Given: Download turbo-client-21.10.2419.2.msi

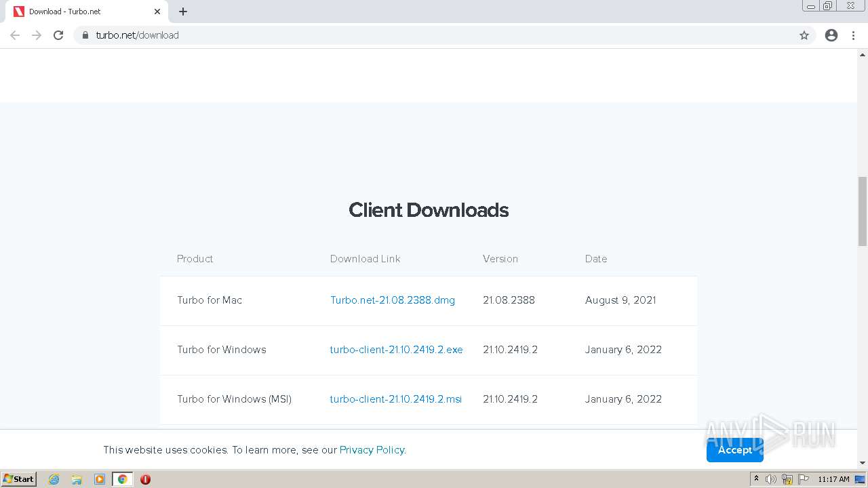Looking at the screenshot, I should (396, 399).
